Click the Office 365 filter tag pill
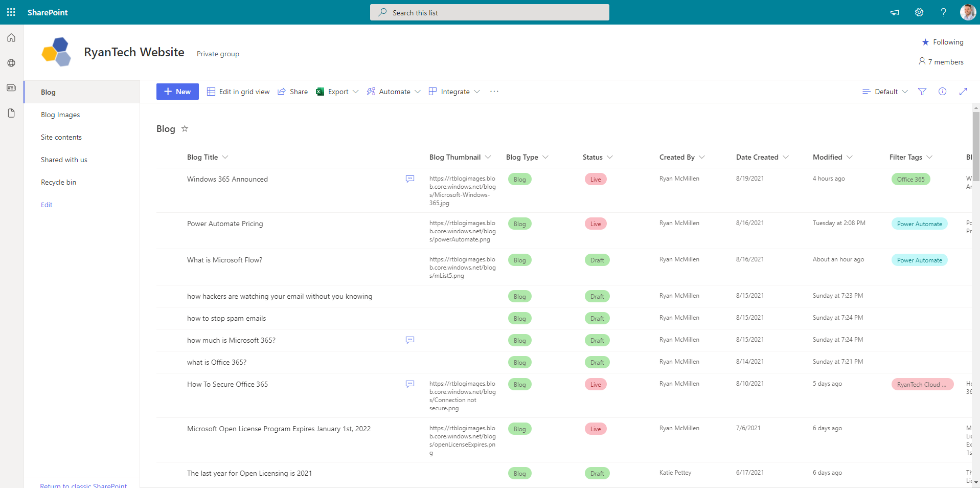 [910, 179]
